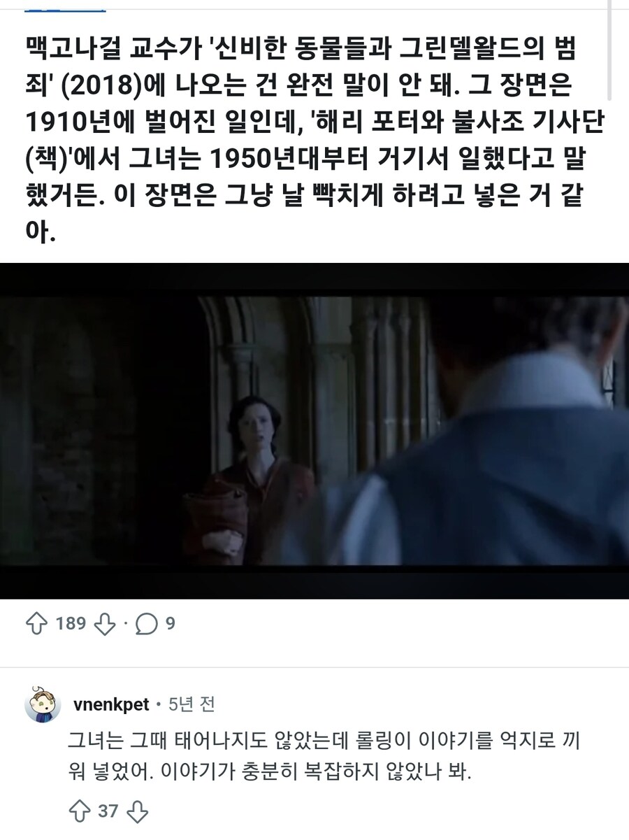Click the vnenkpet username
629x840 pixels.
[111, 704]
